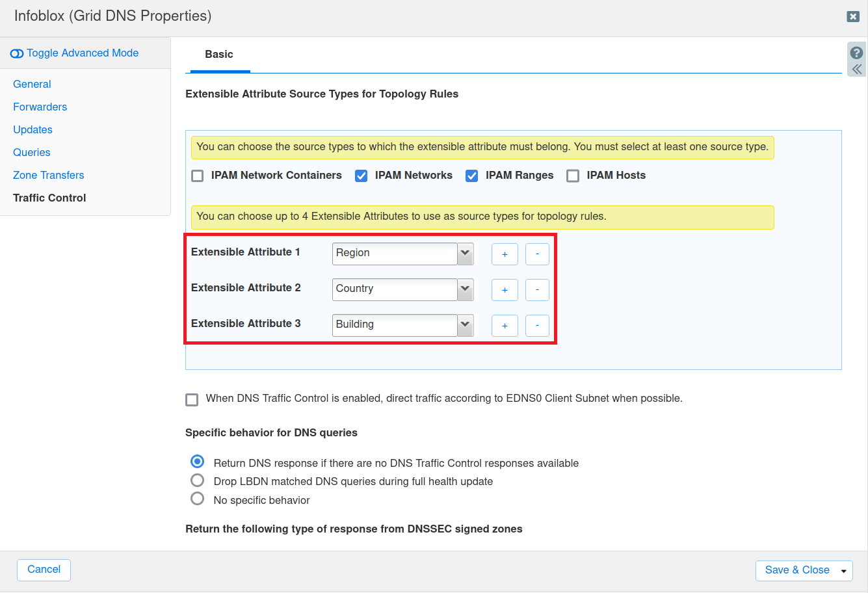Open the Country attribute dropdown
The image size is (868, 593).
[x=465, y=289]
